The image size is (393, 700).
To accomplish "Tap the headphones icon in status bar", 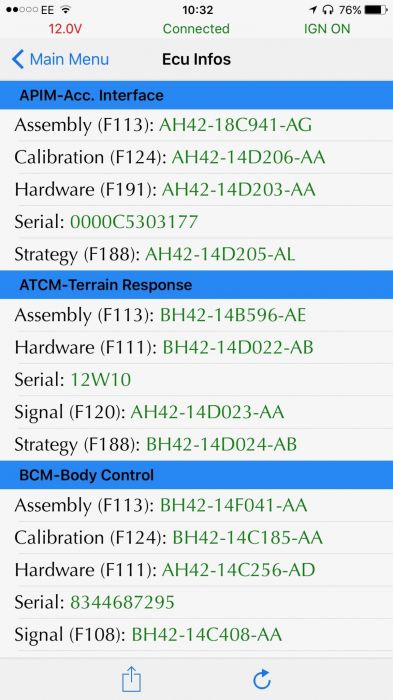I will coord(328,9).
